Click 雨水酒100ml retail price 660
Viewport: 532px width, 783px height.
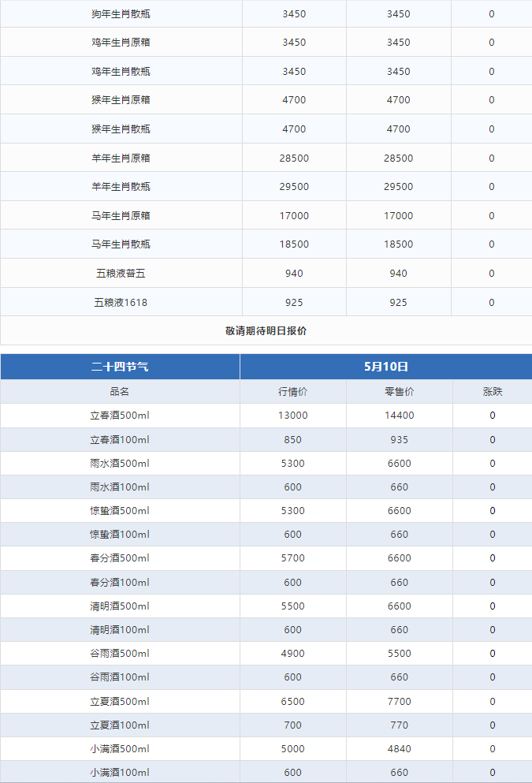point(400,487)
